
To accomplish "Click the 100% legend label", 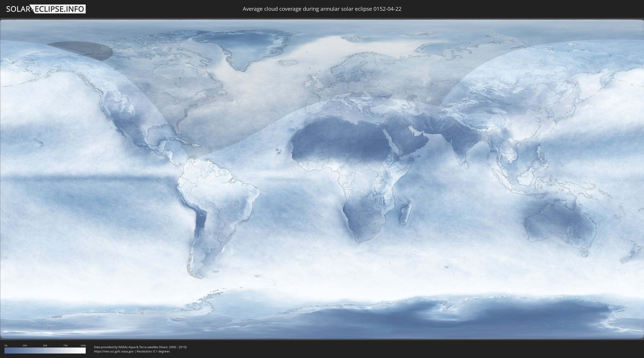I will 83,345.
